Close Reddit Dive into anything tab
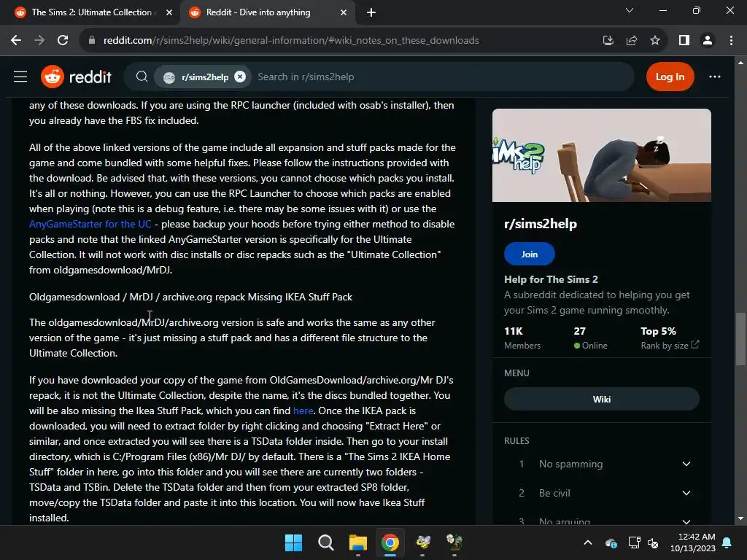Screen dimensions: 747x560 (x=344, y=12)
